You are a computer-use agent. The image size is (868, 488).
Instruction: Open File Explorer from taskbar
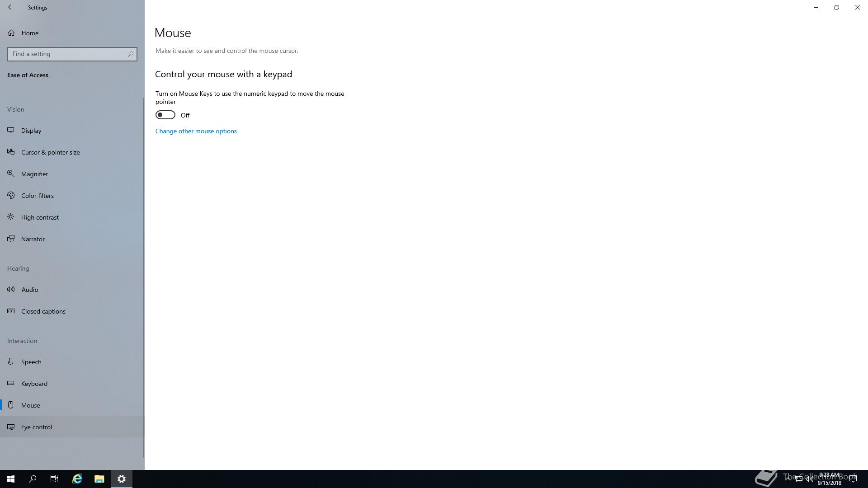tap(99, 479)
